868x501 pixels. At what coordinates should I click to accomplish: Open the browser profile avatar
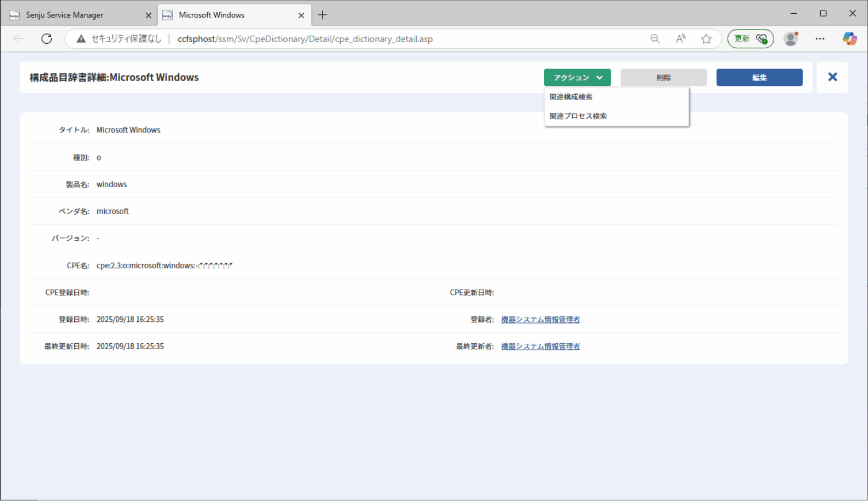pos(791,39)
